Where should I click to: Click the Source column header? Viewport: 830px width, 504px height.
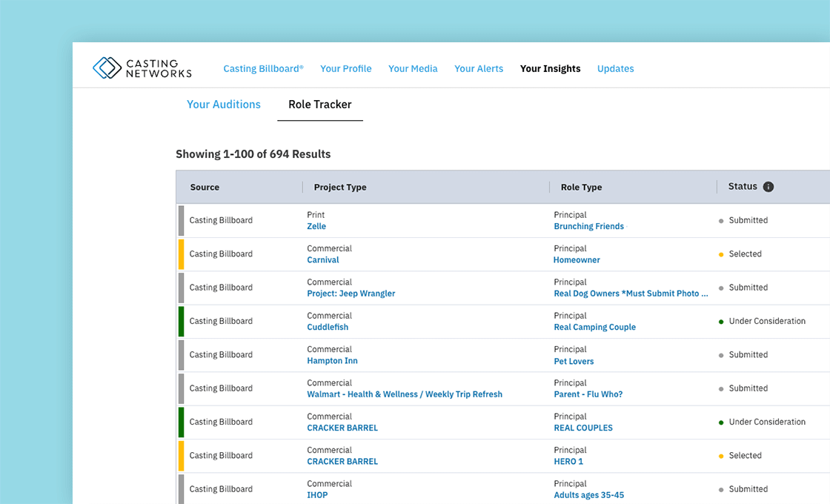205,188
